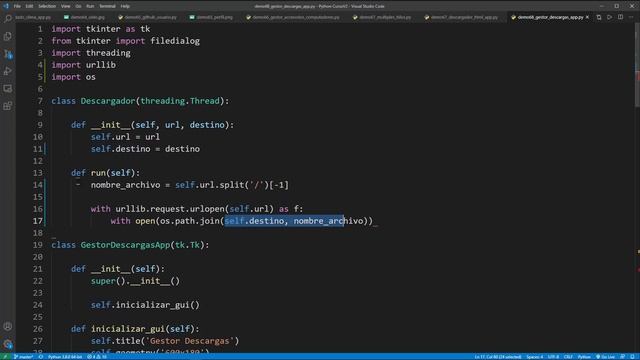Open the Accounts icon in activity bar

click(x=7, y=326)
